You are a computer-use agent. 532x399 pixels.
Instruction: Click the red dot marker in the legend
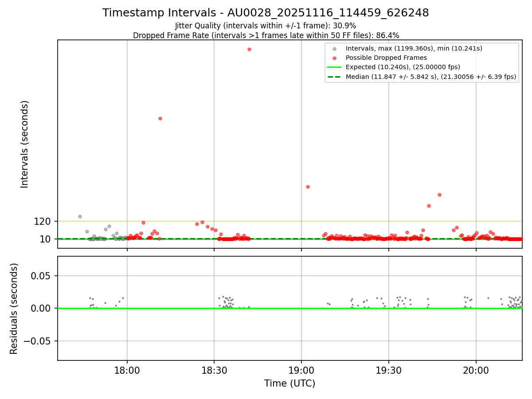[x=334, y=58]
